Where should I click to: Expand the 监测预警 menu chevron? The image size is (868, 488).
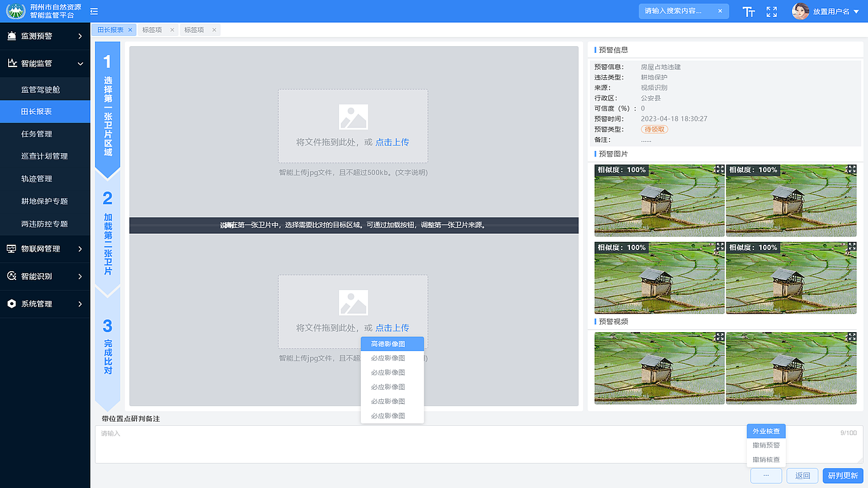80,35
